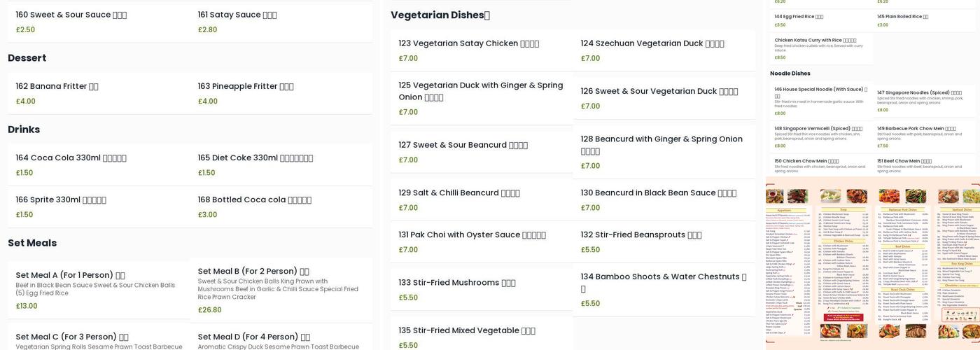Choose 134 Bamboo Shoots & Water Chestnuts
Screen dimensions: 980x350
click(x=663, y=277)
